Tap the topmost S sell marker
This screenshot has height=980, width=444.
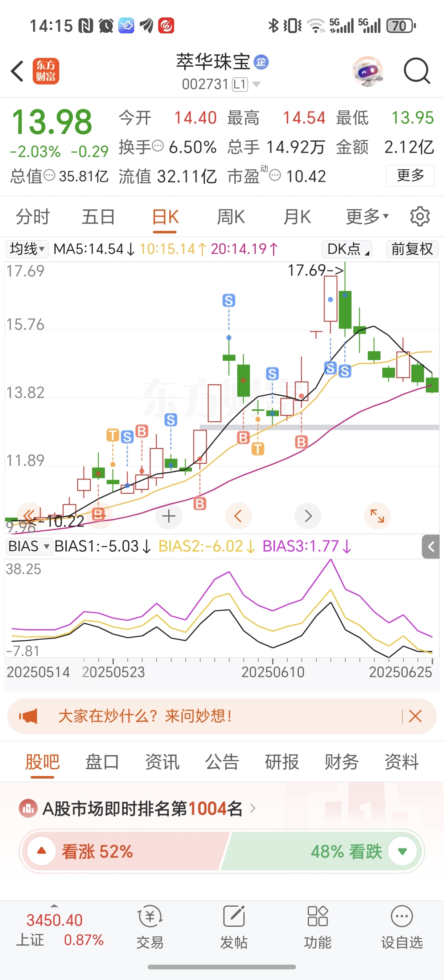pyautogui.click(x=229, y=301)
